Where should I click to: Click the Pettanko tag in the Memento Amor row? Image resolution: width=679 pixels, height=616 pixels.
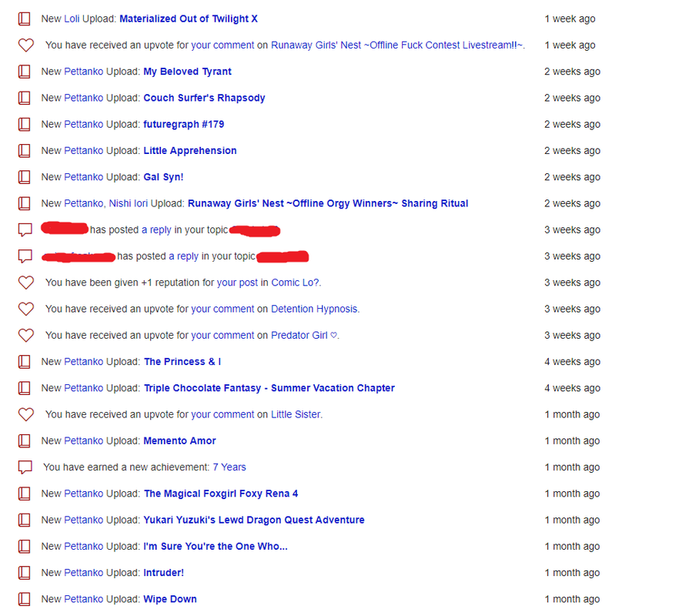tap(84, 441)
